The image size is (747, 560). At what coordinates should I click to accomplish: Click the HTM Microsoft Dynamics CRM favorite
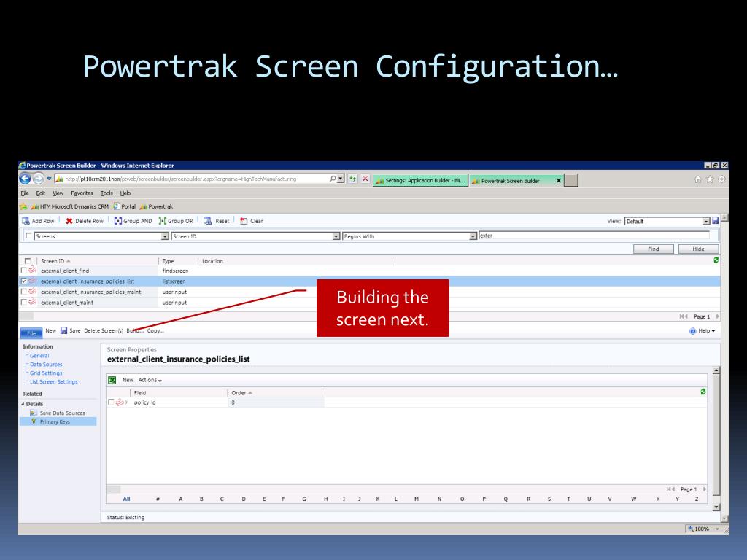click(70, 206)
